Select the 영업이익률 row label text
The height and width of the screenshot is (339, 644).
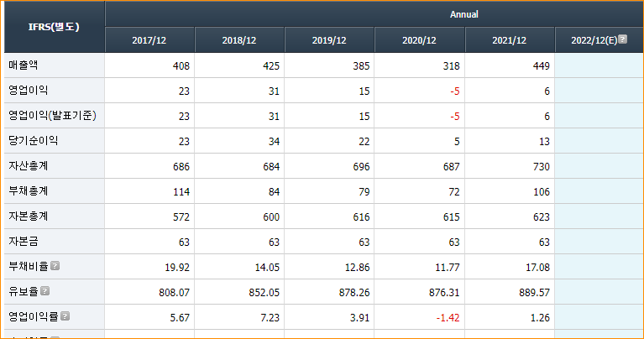pyautogui.click(x=34, y=316)
